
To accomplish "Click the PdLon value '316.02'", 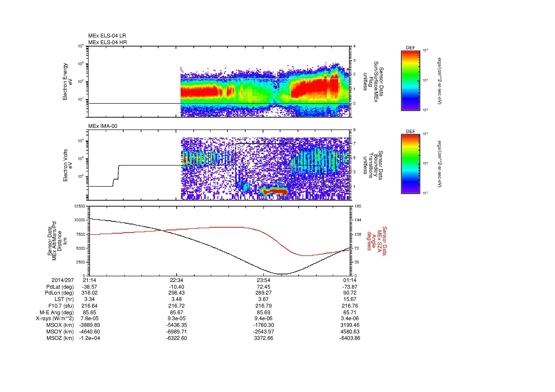I will pos(90,293).
